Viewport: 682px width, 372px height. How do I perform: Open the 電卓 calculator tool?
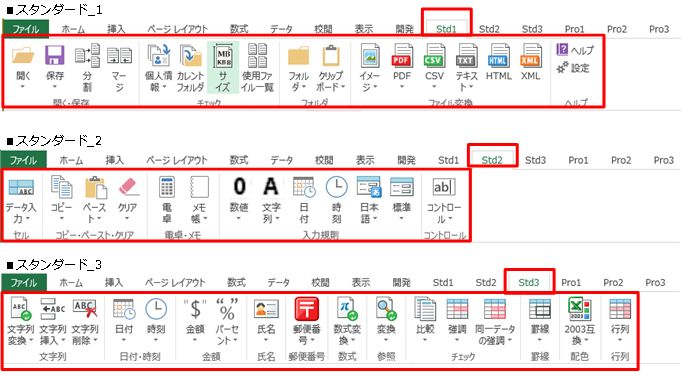[167, 199]
